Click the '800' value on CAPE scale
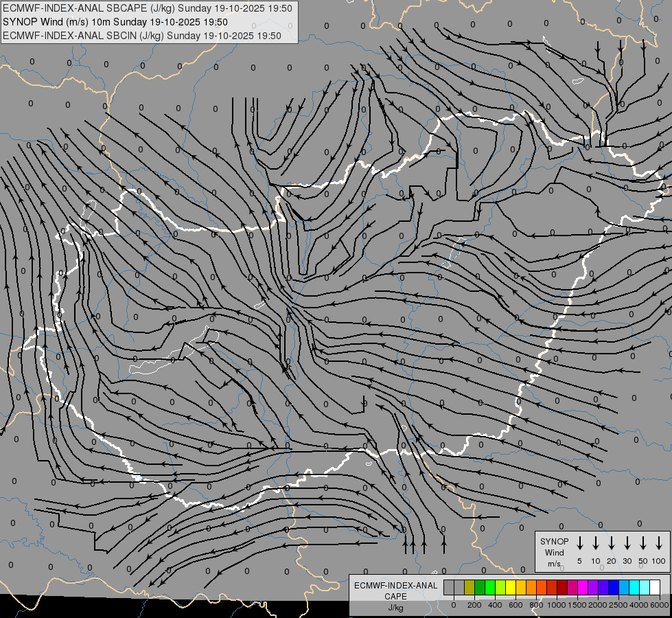This screenshot has height=618, width=672. tap(536, 605)
